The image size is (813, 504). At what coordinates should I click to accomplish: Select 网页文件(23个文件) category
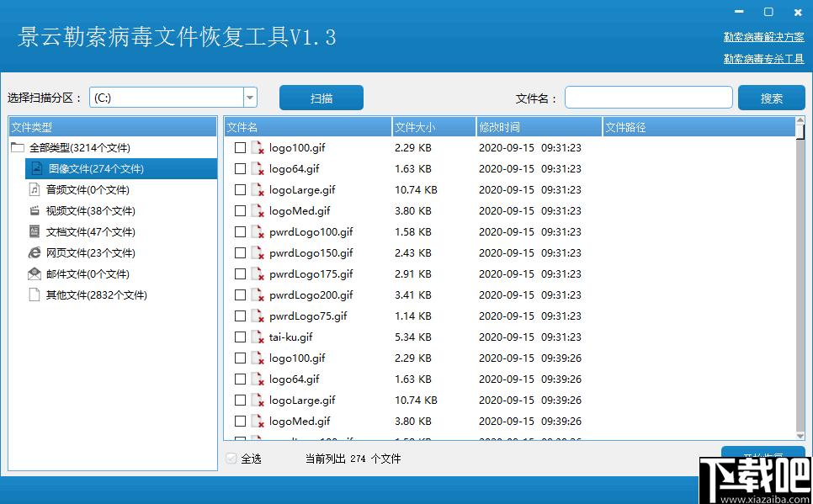(91, 253)
